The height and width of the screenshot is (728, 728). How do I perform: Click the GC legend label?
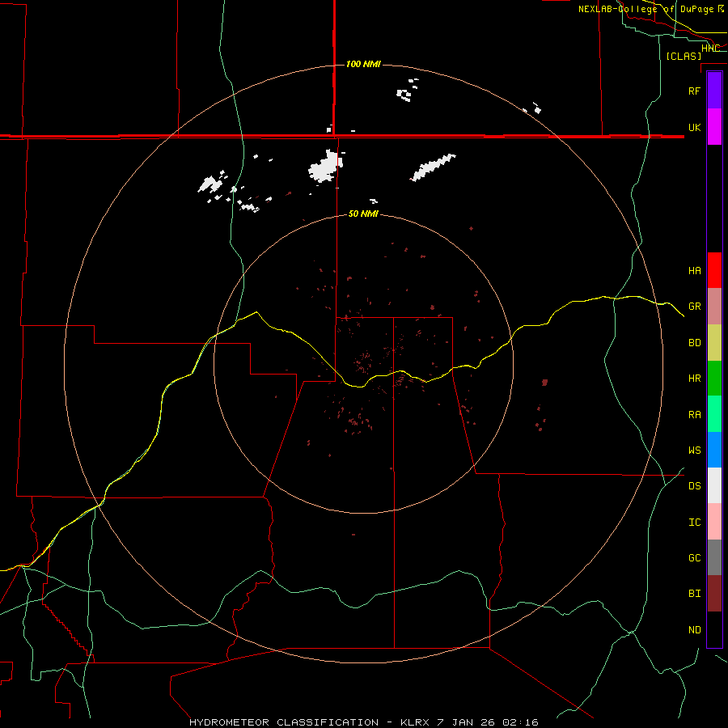694,558
